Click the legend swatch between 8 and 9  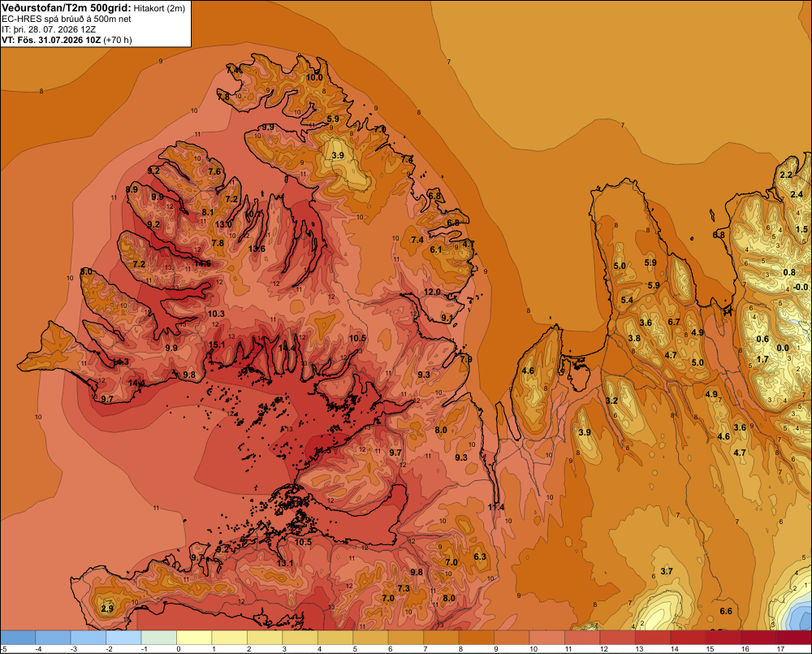(477, 638)
